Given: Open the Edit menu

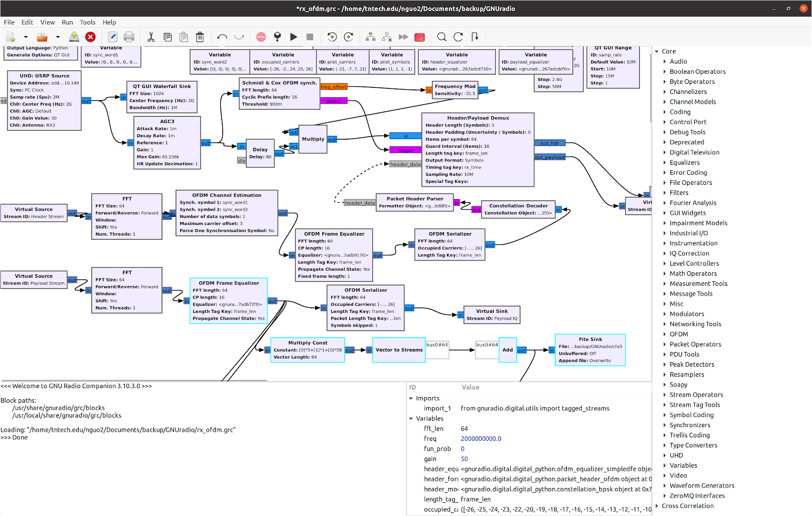Looking at the screenshot, I should pyautogui.click(x=27, y=22).
